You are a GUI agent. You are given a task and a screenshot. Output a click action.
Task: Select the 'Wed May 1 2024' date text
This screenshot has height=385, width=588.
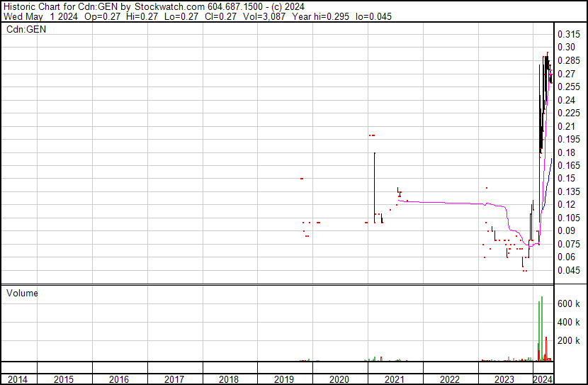[x=40, y=16]
